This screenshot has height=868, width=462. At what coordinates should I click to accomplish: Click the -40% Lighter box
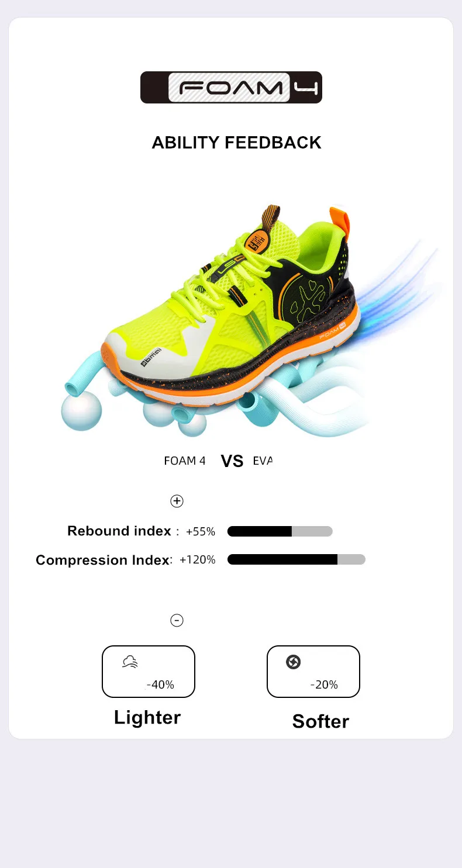[149, 672]
